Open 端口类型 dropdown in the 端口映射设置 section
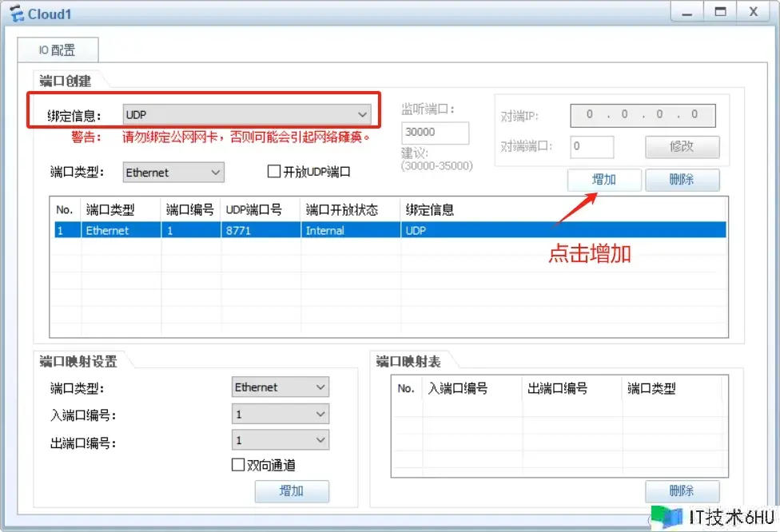Image resolution: width=780 pixels, height=532 pixels. (280, 387)
